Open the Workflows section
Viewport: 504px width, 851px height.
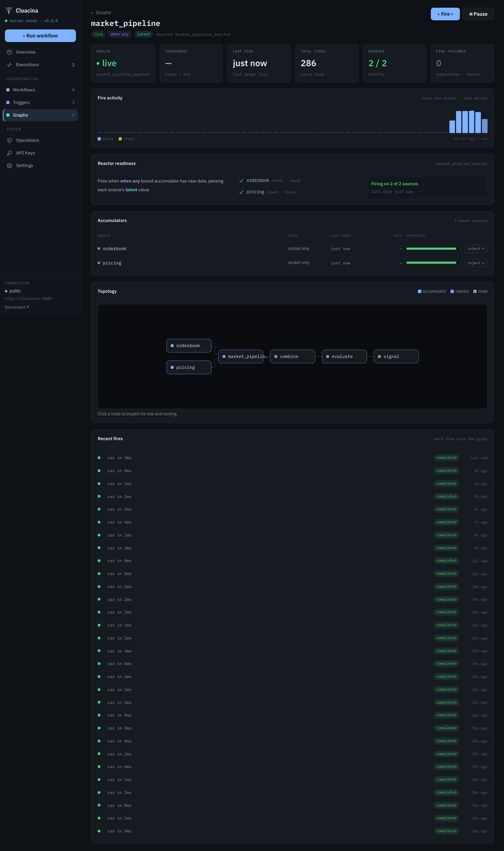(40, 90)
